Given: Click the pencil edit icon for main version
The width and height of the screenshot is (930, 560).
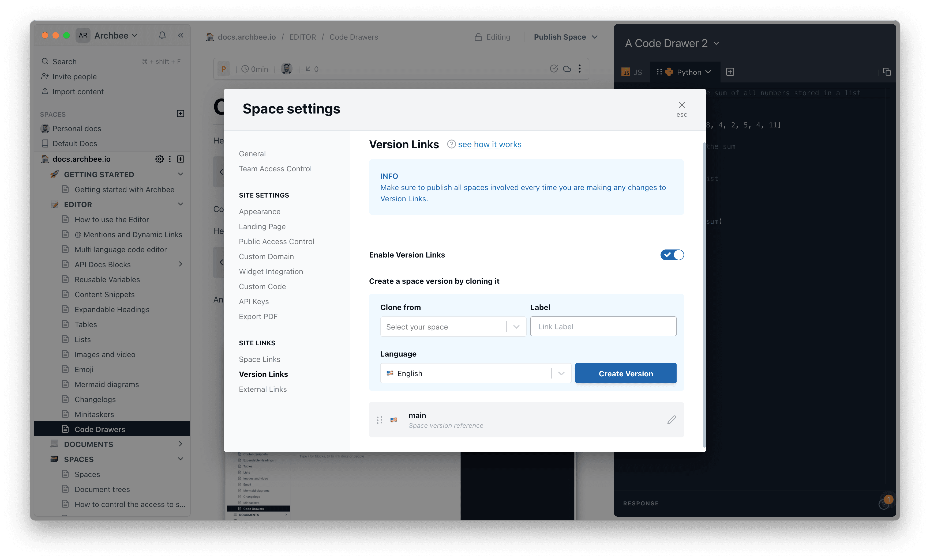Looking at the screenshot, I should point(671,420).
